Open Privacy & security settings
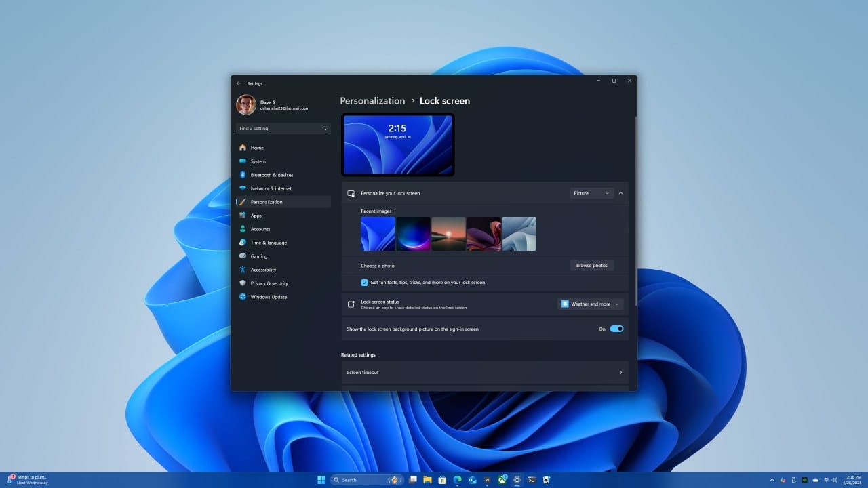Image resolution: width=868 pixels, height=488 pixels. click(269, 283)
